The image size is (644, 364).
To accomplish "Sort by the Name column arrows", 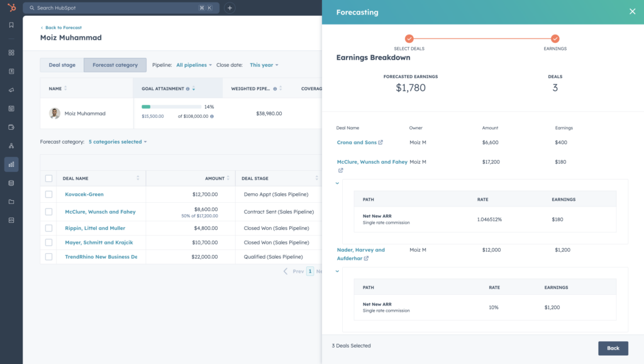I will (x=65, y=88).
